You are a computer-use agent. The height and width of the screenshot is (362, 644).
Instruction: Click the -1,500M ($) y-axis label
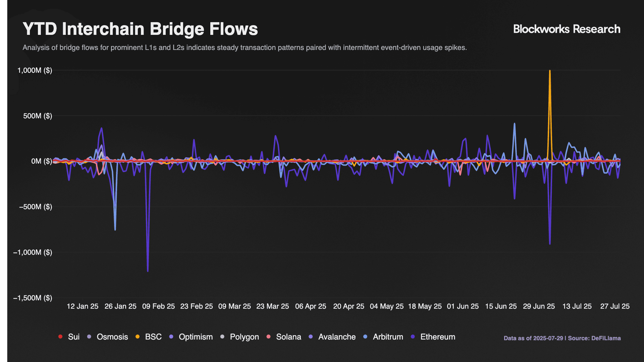[x=33, y=298]
